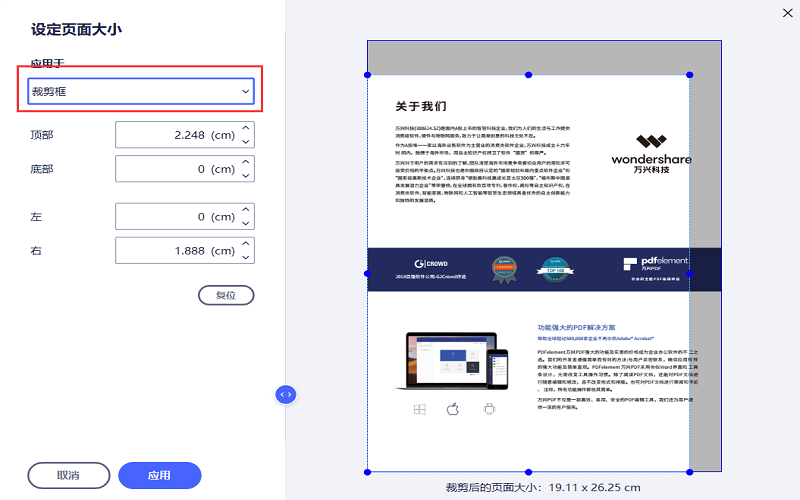Click the 应用 apply button
Screen dimensions: 800x500
tap(159, 475)
